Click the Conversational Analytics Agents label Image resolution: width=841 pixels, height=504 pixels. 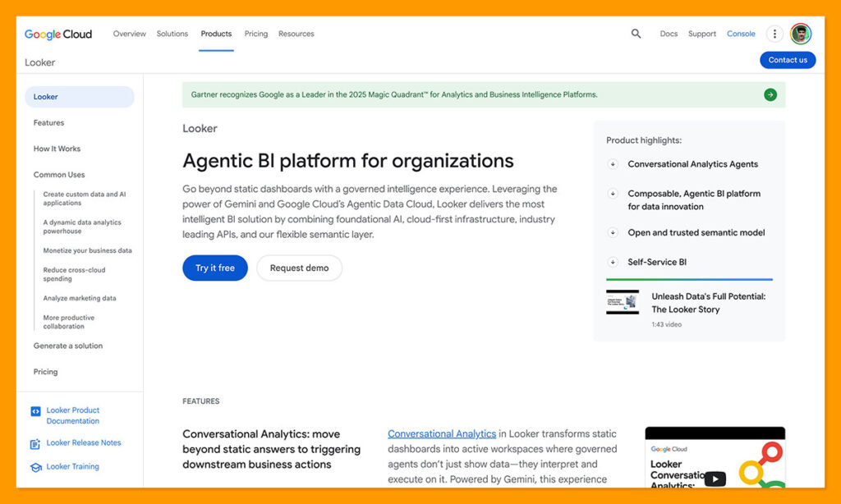(x=693, y=164)
